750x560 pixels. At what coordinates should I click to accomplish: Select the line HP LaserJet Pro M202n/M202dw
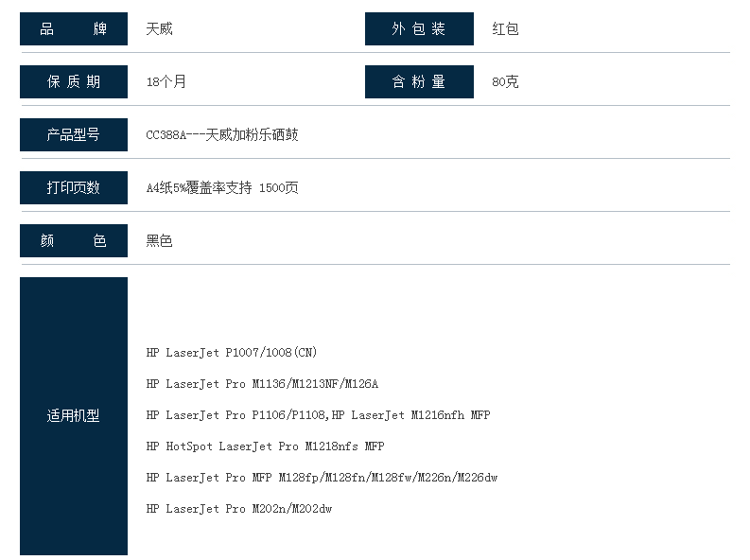[x=239, y=509]
